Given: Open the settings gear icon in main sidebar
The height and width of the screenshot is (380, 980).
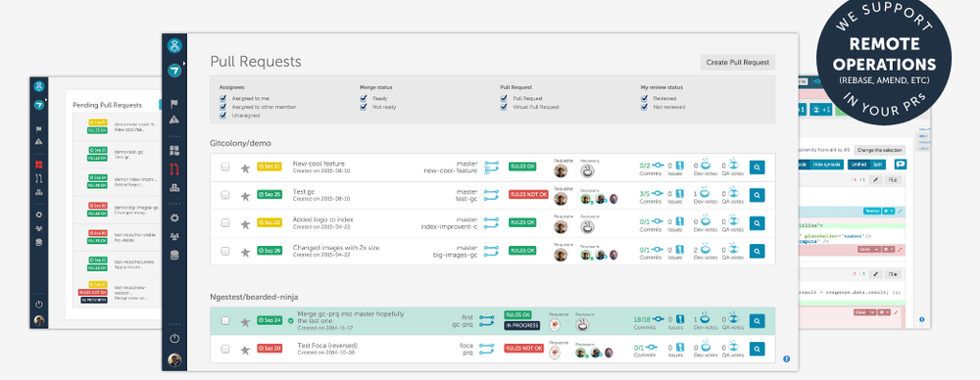Looking at the screenshot, I should (174, 218).
